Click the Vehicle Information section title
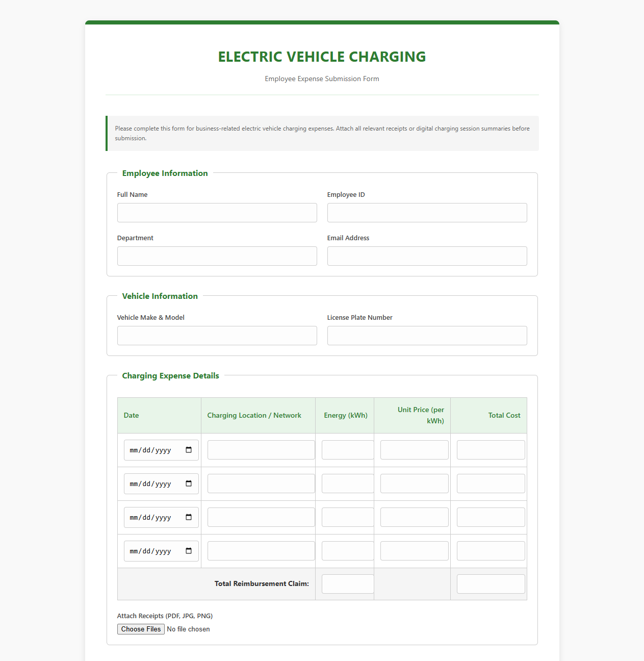 [160, 296]
